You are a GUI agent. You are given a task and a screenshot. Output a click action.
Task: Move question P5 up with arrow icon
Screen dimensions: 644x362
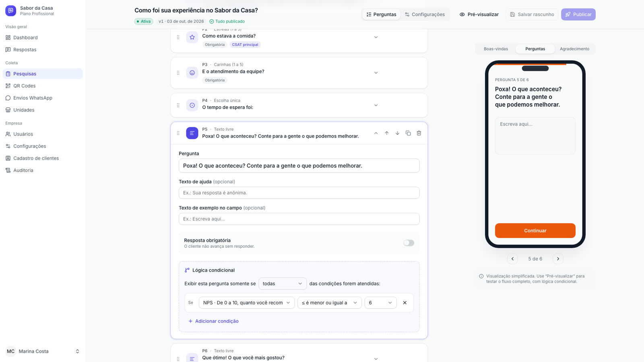click(386, 133)
